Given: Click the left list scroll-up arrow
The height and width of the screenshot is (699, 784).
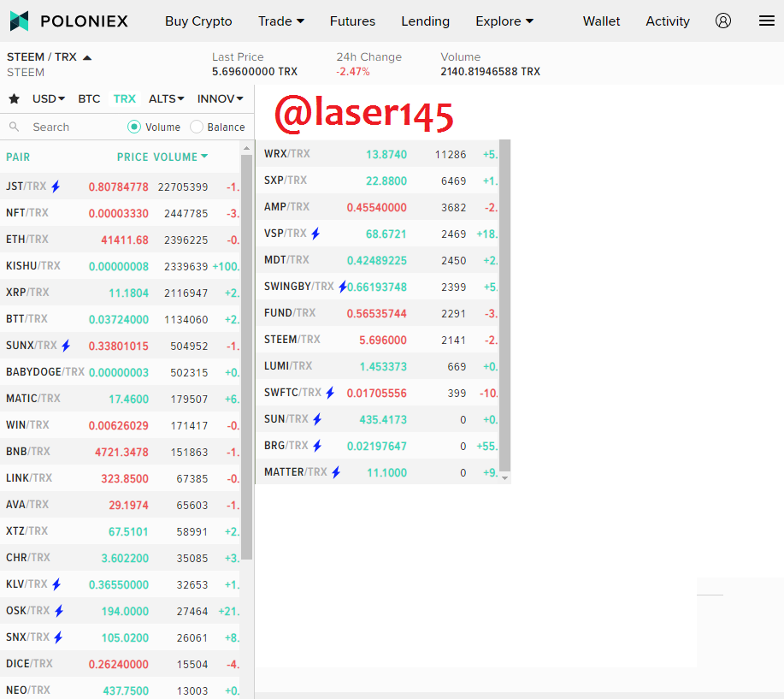Looking at the screenshot, I should [246, 148].
